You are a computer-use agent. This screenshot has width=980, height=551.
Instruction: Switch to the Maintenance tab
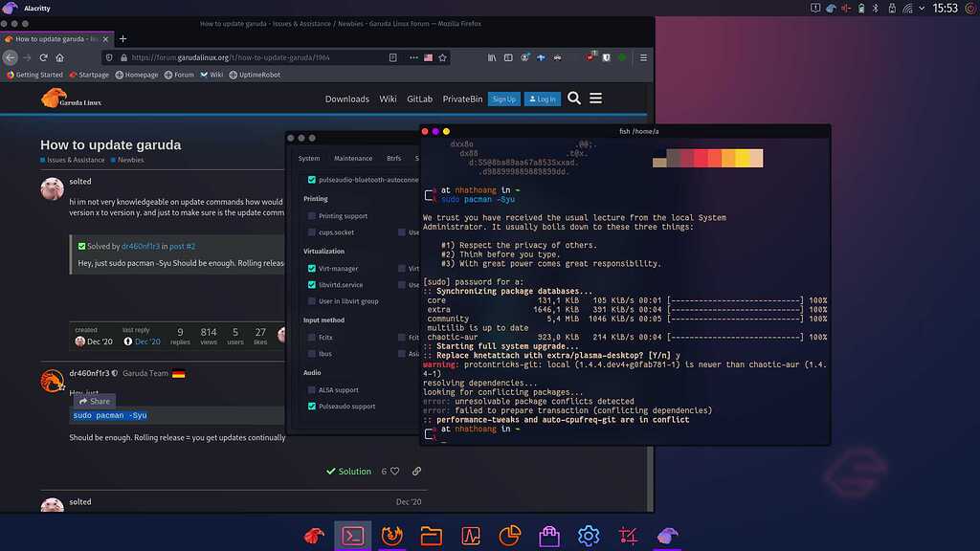[353, 157]
